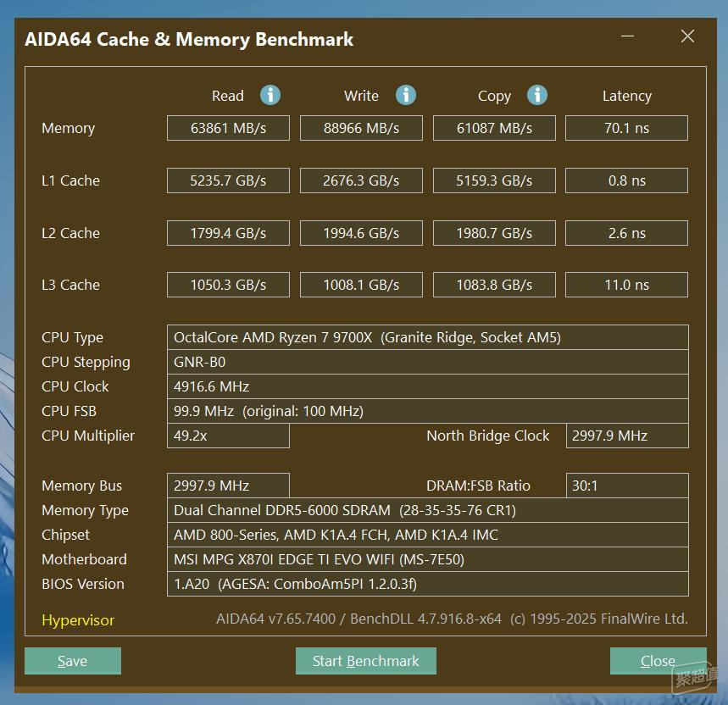
Task: Click the Memory Latency 70.1 ns field
Action: 626,127
